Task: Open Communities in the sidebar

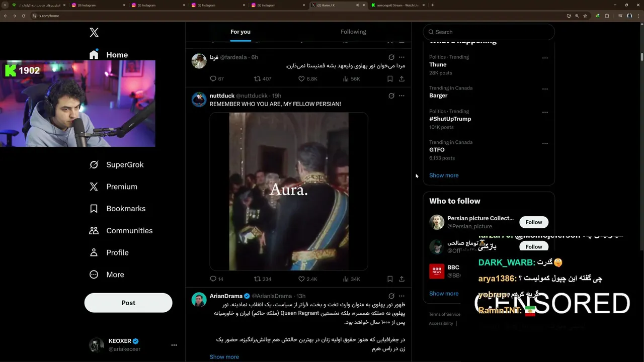Action: click(x=121, y=231)
